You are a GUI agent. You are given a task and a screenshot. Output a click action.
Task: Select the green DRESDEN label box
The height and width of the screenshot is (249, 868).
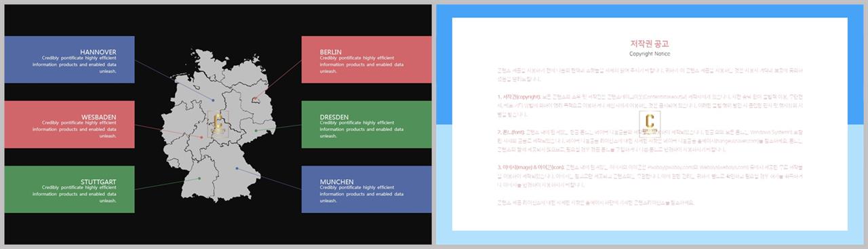coord(367,125)
